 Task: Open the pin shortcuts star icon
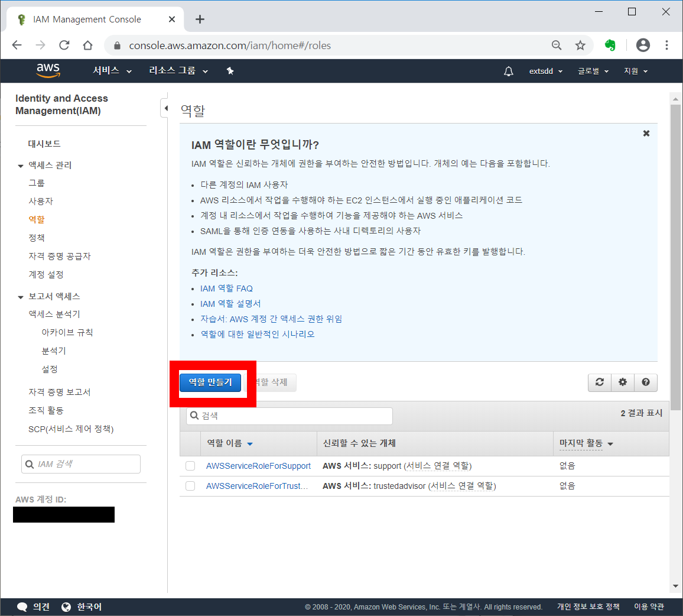click(x=230, y=71)
